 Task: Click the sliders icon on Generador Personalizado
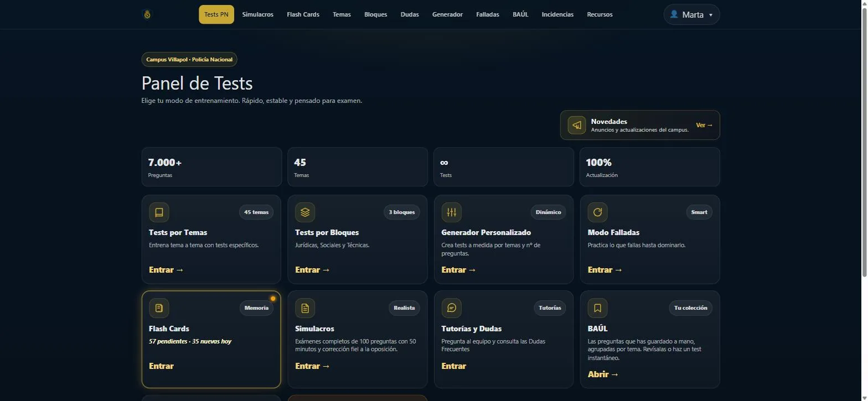coord(451,212)
